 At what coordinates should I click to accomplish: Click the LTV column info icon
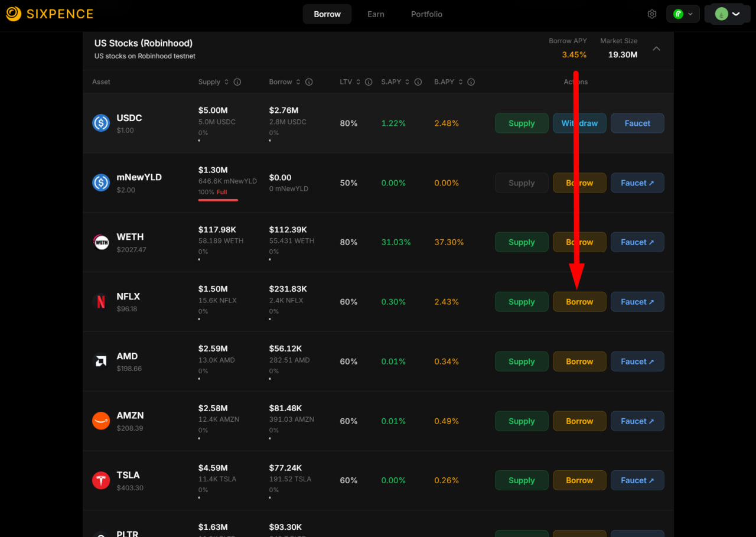[369, 82]
